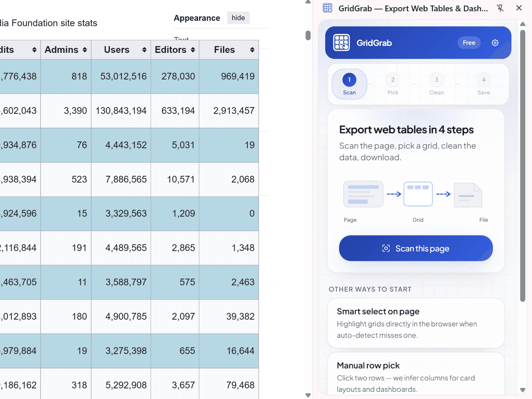
Task: Unpin the GridGrab side panel
Action: (x=500, y=8)
